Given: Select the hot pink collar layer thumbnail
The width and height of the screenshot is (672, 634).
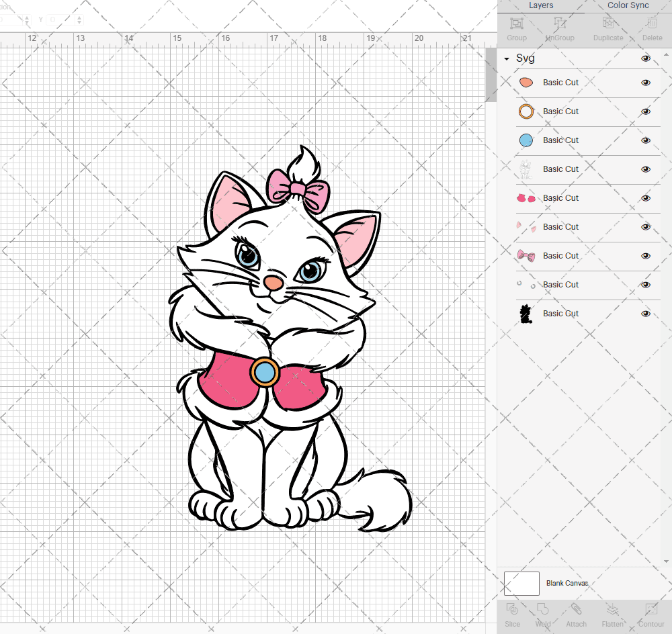Looking at the screenshot, I should [526, 198].
